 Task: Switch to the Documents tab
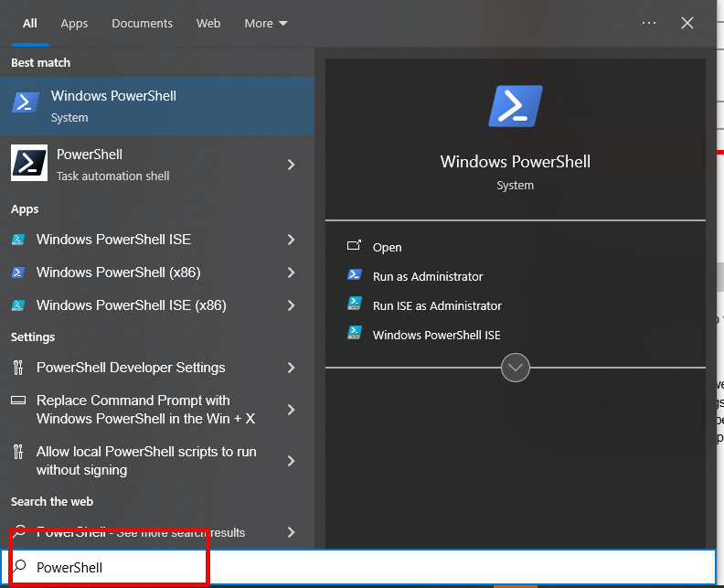tap(142, 23)
